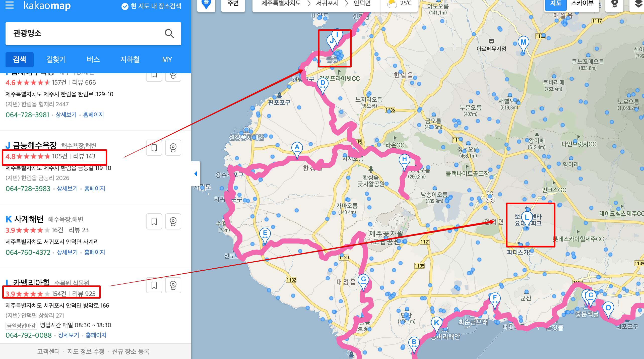Click the search magnifier icon
Viewport: 644px width, 359px height.
[x=169, y=33]
